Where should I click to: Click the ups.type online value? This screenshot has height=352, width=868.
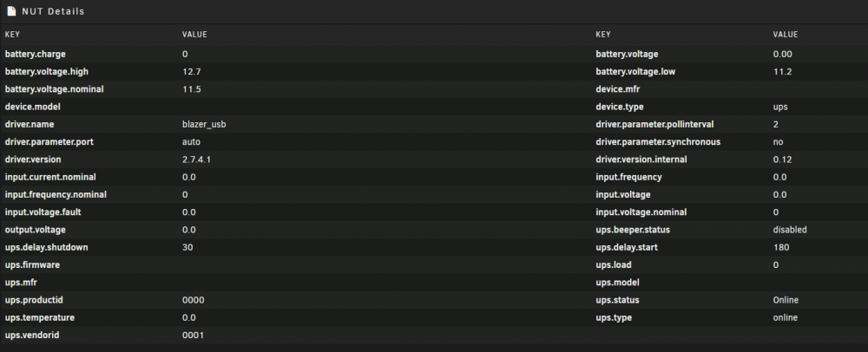(x=785, y=317)
